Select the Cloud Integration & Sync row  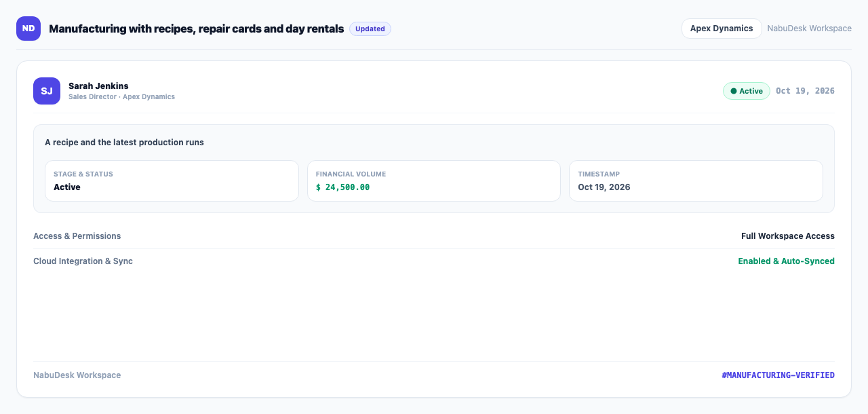(434, 261)
